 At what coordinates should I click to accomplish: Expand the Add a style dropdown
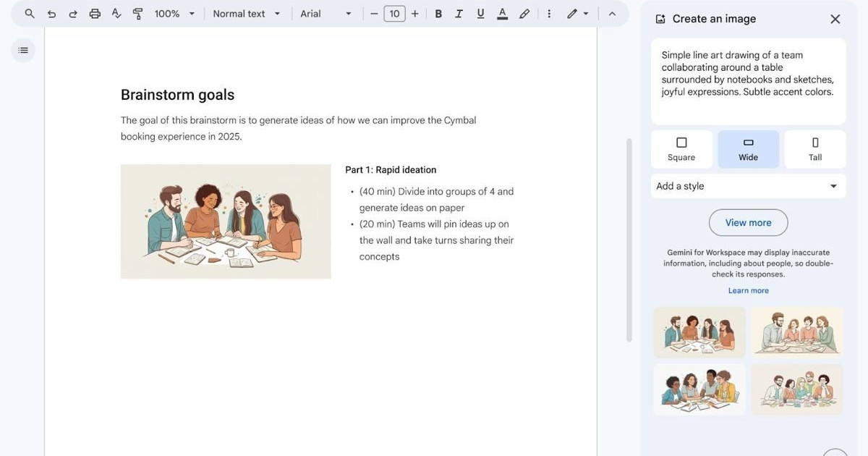point(748,186)
